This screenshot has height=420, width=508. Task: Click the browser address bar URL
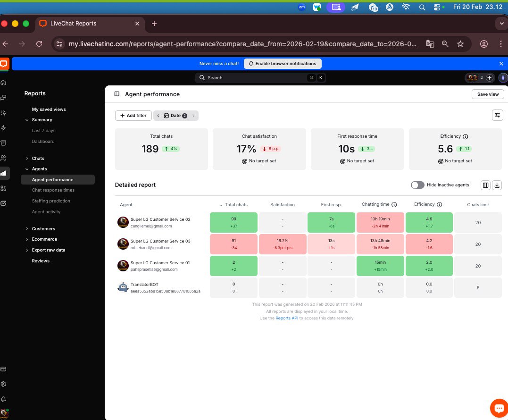tap(242, 44)
